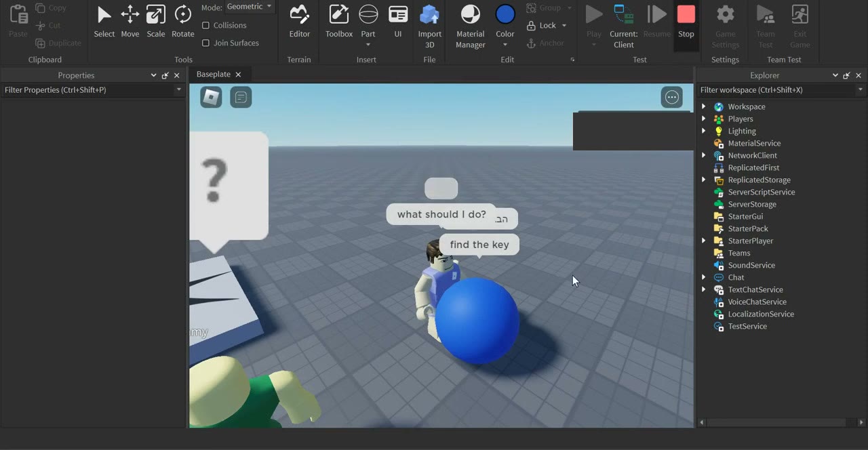The width and height of the screenshot is (868, 450).
Task: Open the Toolbox panel
Action: point(339,22)
